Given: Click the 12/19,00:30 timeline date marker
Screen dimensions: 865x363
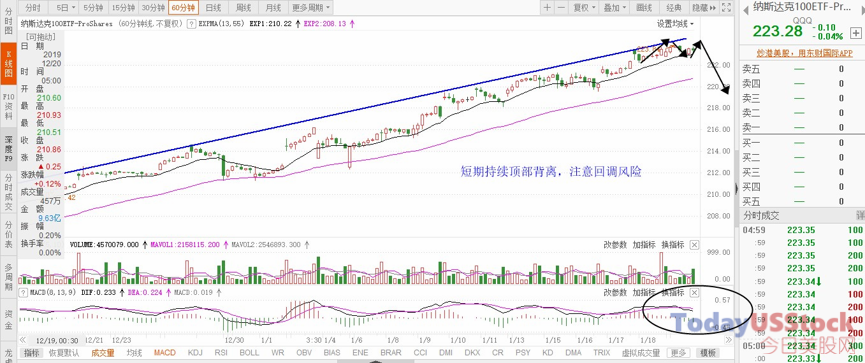Looking at the screenshot, I should click(57, 341).
